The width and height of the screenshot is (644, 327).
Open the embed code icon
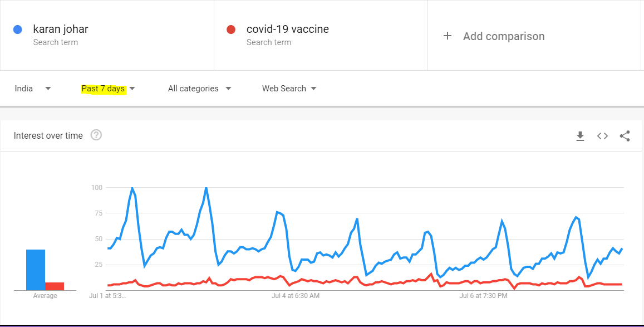click(x=602, y=136)
